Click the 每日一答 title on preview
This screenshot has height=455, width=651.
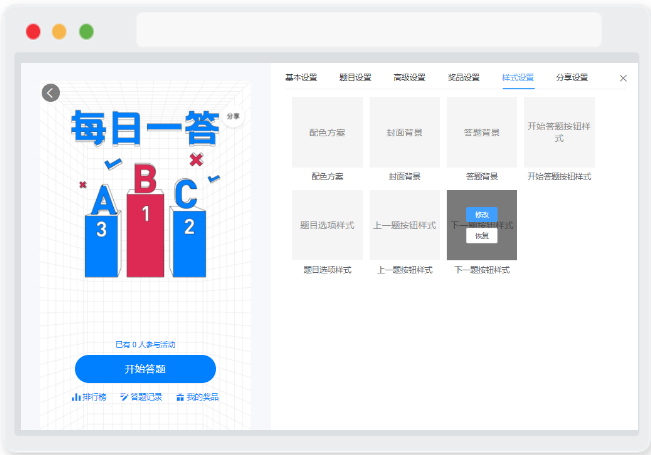pos(145,128)
